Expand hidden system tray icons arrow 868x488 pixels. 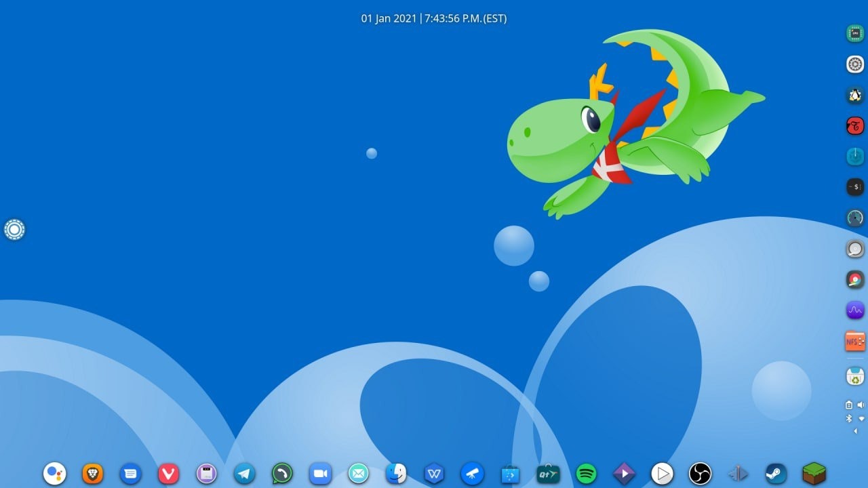(855, 431)
